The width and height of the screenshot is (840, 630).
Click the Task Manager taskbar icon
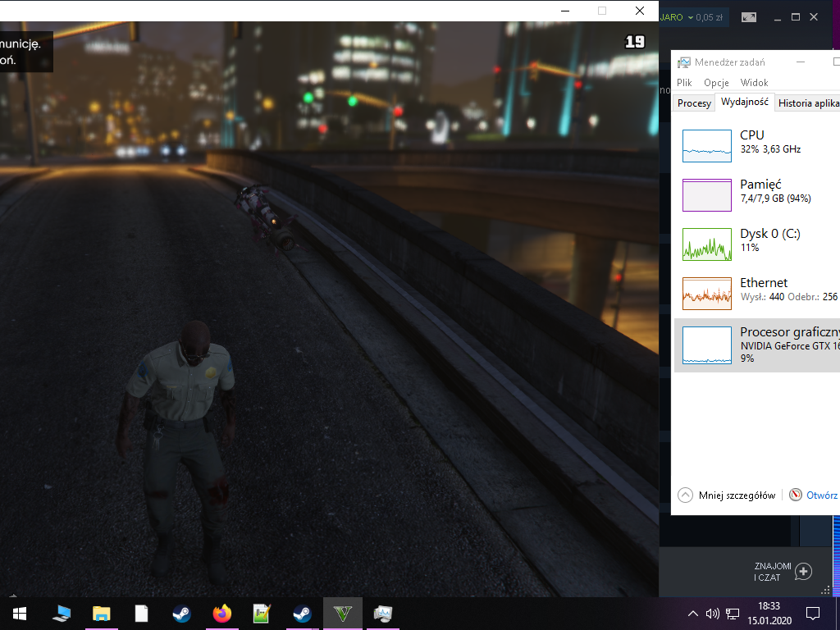(382, 614)
